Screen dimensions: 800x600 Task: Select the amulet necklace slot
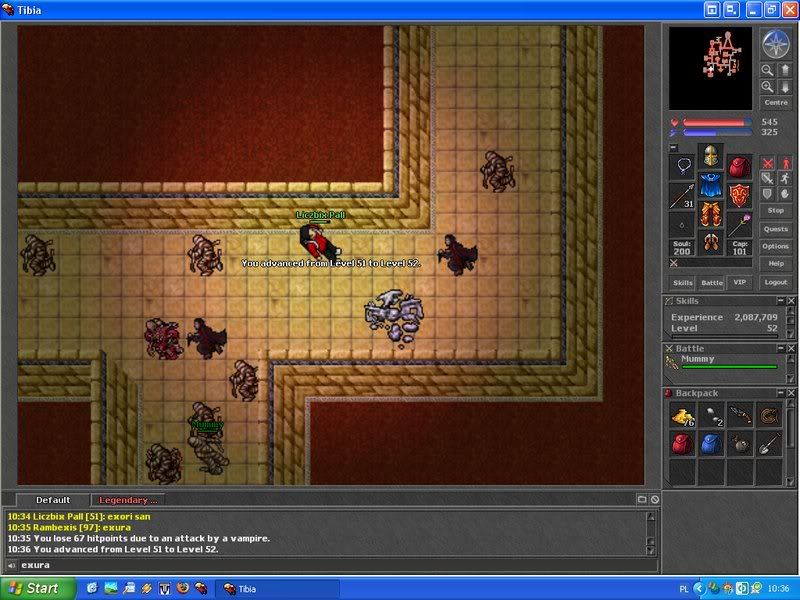click(682, 166)
